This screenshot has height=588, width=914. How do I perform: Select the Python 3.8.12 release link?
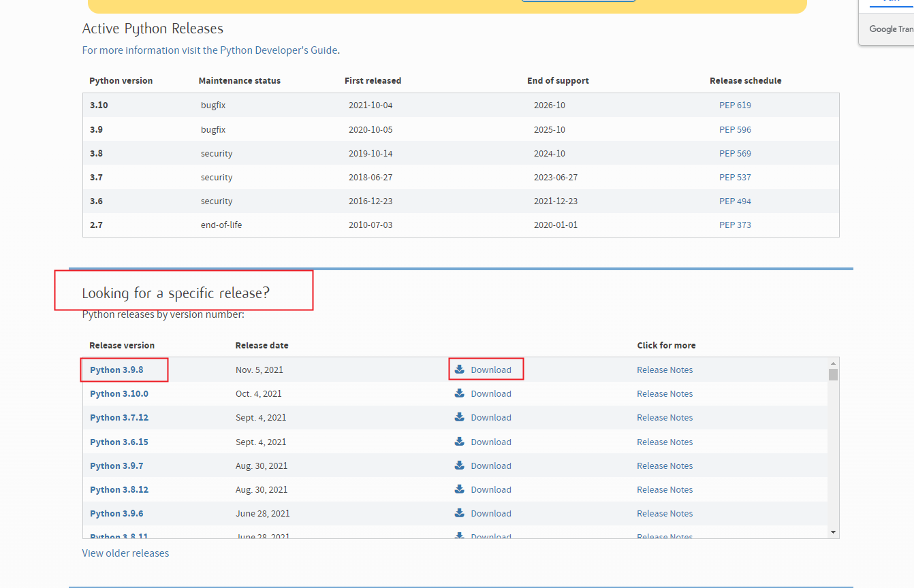pos(119,490)
